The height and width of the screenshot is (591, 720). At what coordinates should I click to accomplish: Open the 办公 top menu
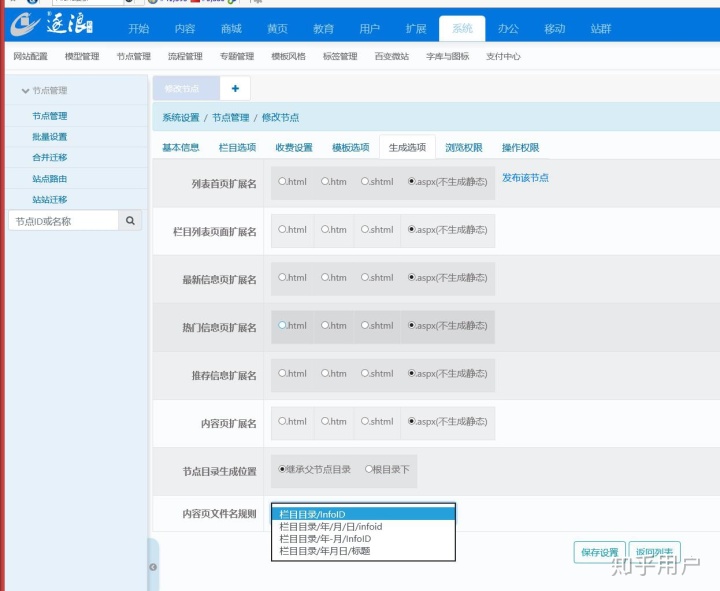click(508, 29)
